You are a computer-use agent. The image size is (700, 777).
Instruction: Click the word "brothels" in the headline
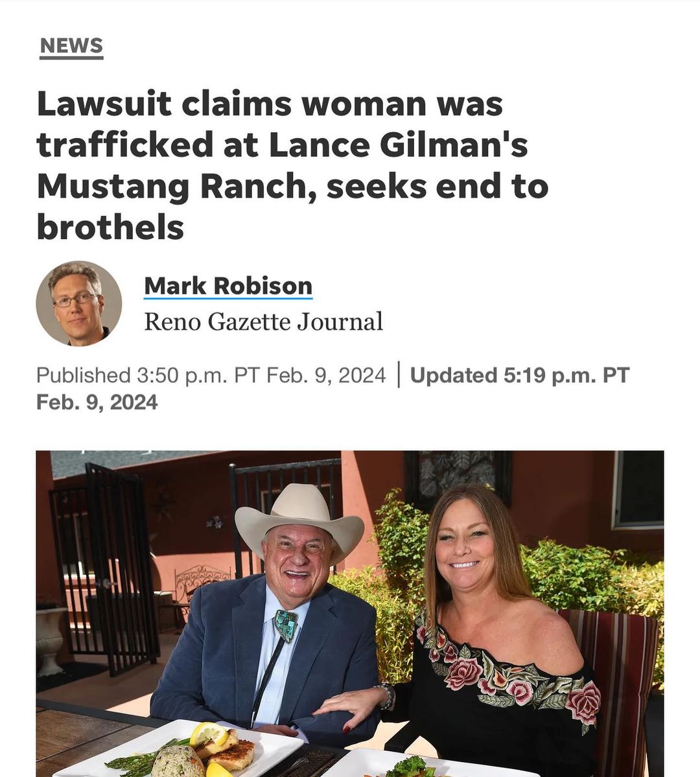[110, 227]
